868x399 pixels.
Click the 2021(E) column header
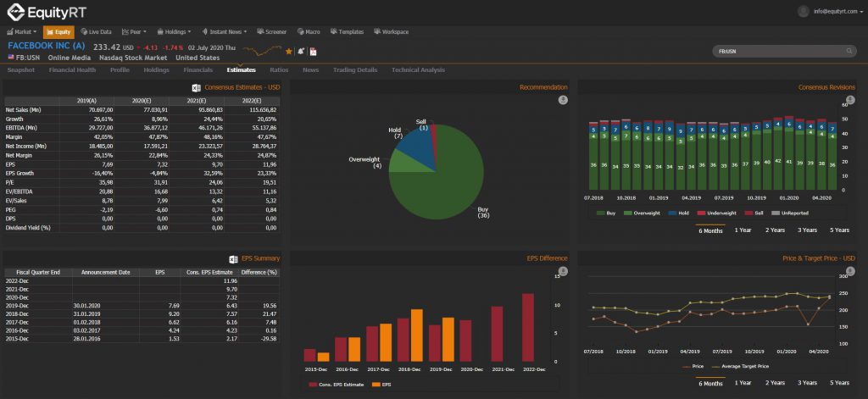tap(197, 101)
